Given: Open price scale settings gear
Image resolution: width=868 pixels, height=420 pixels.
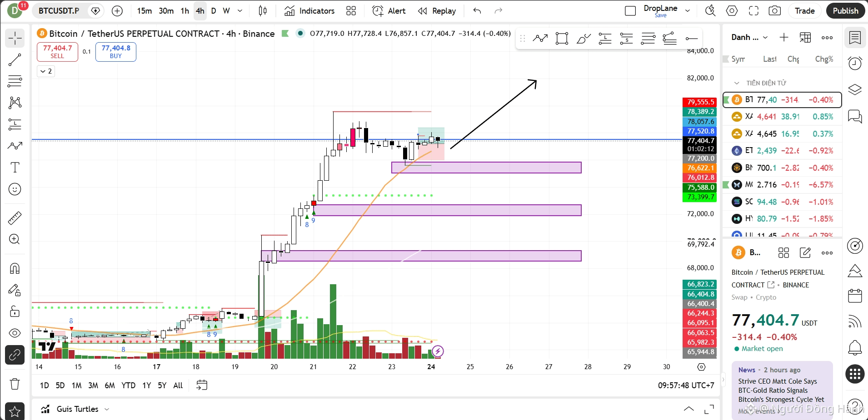Looking at the screenshot, I should (x=701, y=367).
